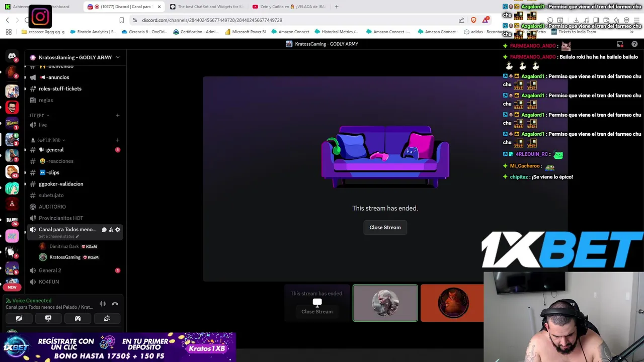644x362 pixels.
Task: Collapse the COMUNIDAD category
Action: [48, 140]
